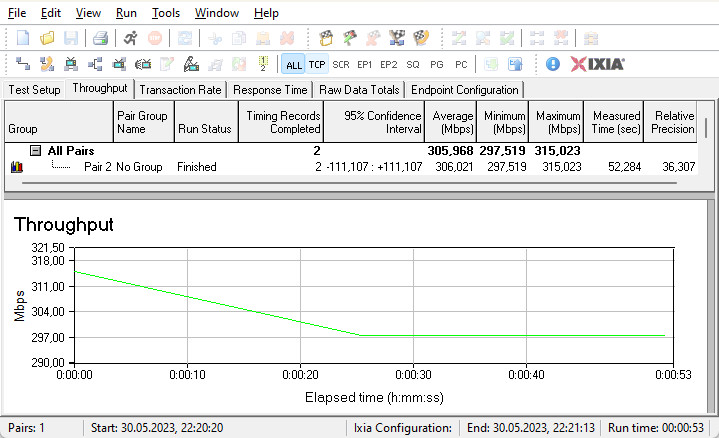Viewport: 719px width, 438px height.
Task: Toggle the EP1 endpoint filter
Action: (365, 65)
